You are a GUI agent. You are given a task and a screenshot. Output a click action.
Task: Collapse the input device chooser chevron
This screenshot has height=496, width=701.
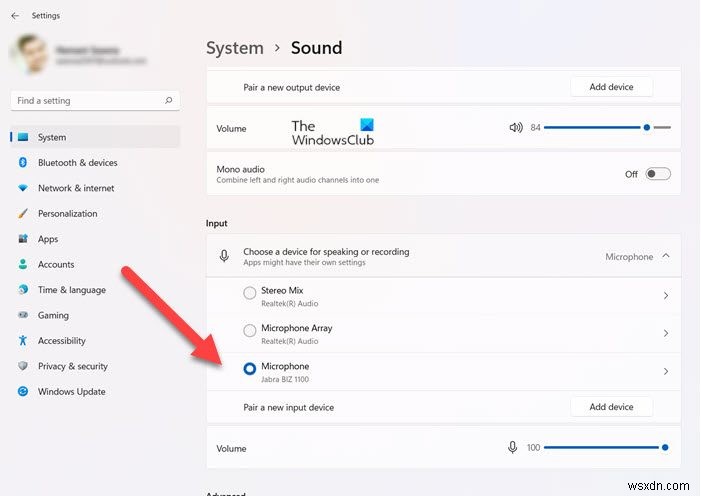(666, 255)
